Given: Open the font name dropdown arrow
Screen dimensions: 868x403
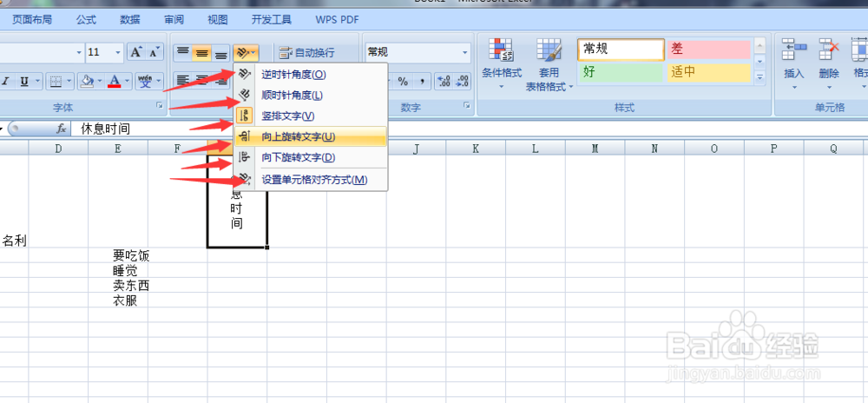Looking at the screenshot, I should (x=79, y=53).
